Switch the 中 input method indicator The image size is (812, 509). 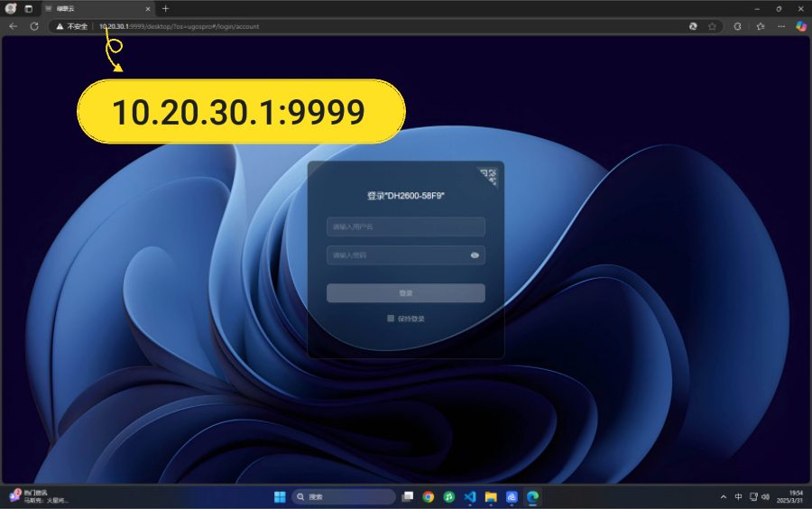(x=738, y=497)
